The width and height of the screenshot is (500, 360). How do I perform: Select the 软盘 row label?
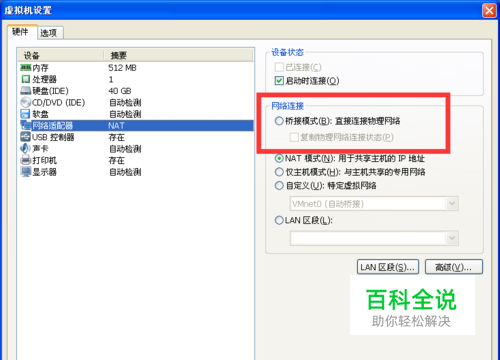point(40,114)
